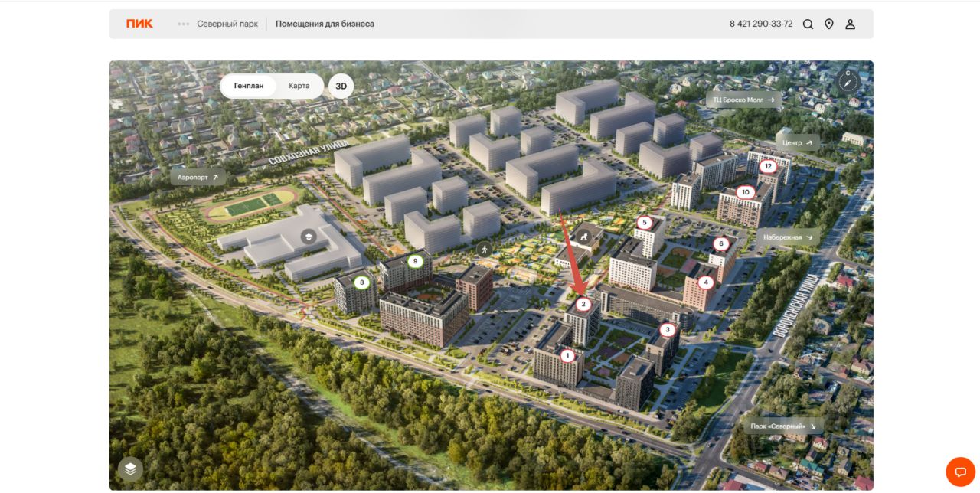980x493 pixels.
Task: Click the location pin icon in header
Action: click(828, 24)
